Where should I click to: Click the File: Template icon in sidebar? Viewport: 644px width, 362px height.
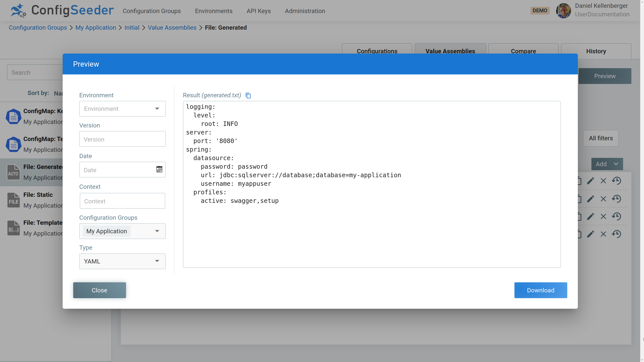pyautogui.click(x=13, y=228)
